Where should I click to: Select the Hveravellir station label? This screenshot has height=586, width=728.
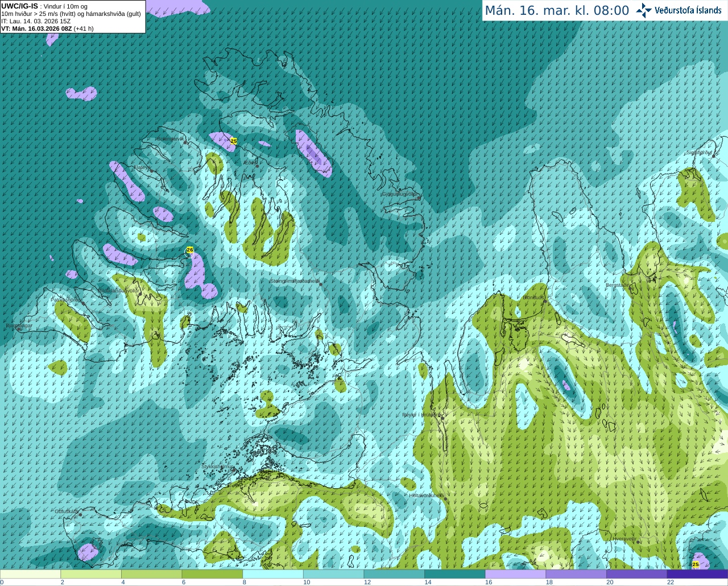(624, 539)
